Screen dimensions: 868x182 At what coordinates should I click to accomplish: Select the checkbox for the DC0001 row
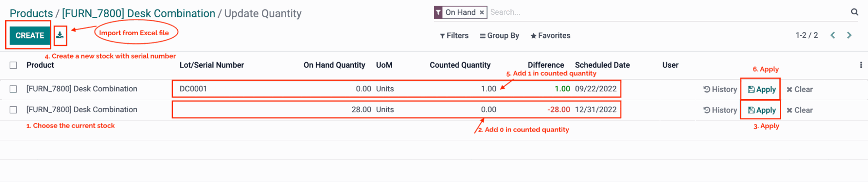pyautogui.click(x=13, y=89)
